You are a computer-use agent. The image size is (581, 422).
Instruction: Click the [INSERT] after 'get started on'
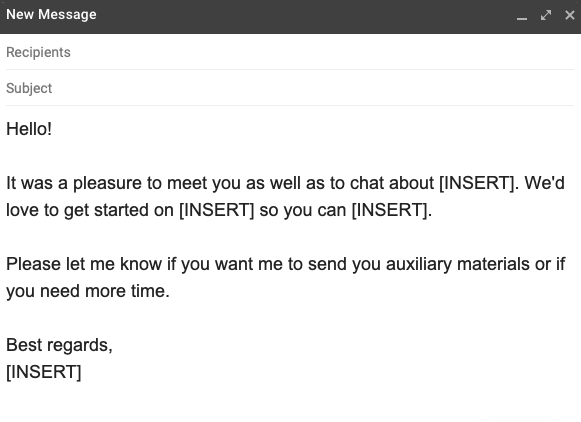tap(216, 210)
